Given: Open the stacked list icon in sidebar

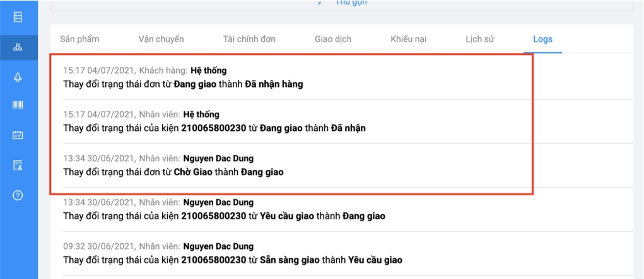Looking at the screenshot, I should pyautogui.click(x=18, y=17).
